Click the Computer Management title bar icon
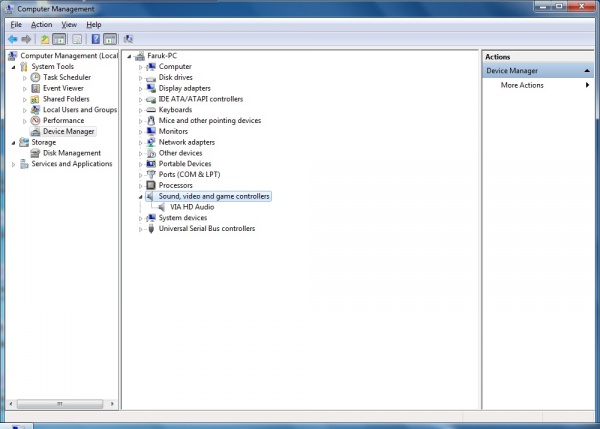This screenshot has height=429, width=600. click(x=10, y=8)
